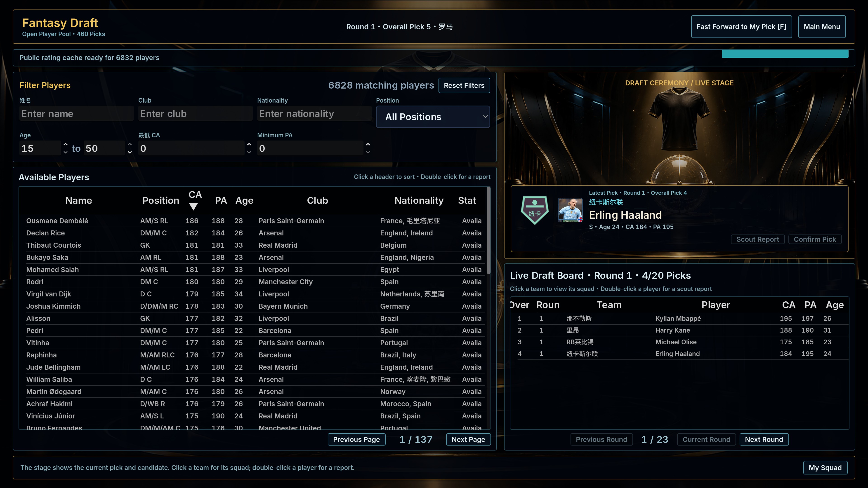Open the Main Menu
The image size is (868, 488).
point(822,27)
